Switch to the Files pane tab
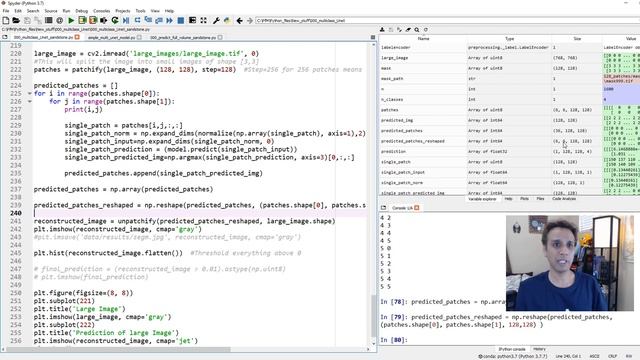This screenshot has width=640, height=360. coord(540,199)
